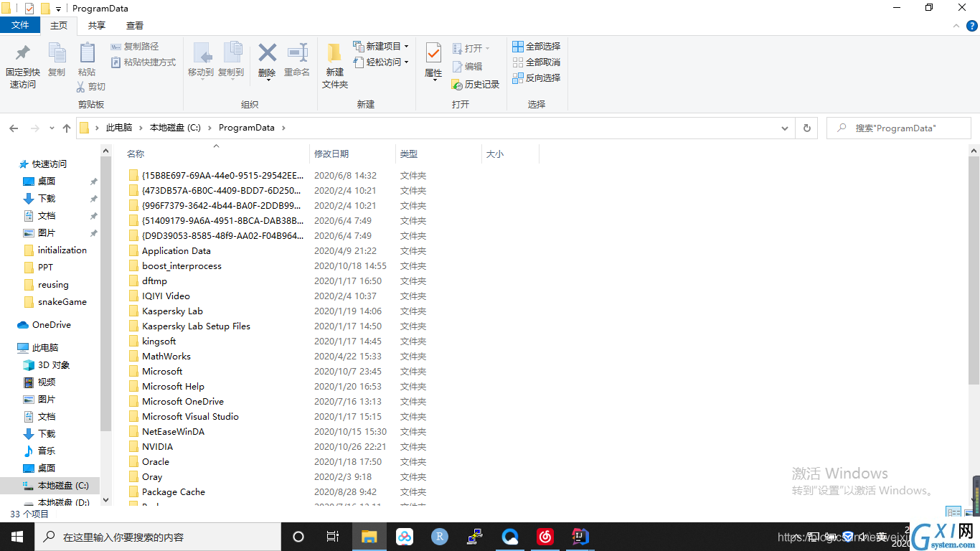Expand the 新建项目 dropdown arrow
The width and height of the screenshot is (980, 551).
pyautogui.click(x=407, y=47)
